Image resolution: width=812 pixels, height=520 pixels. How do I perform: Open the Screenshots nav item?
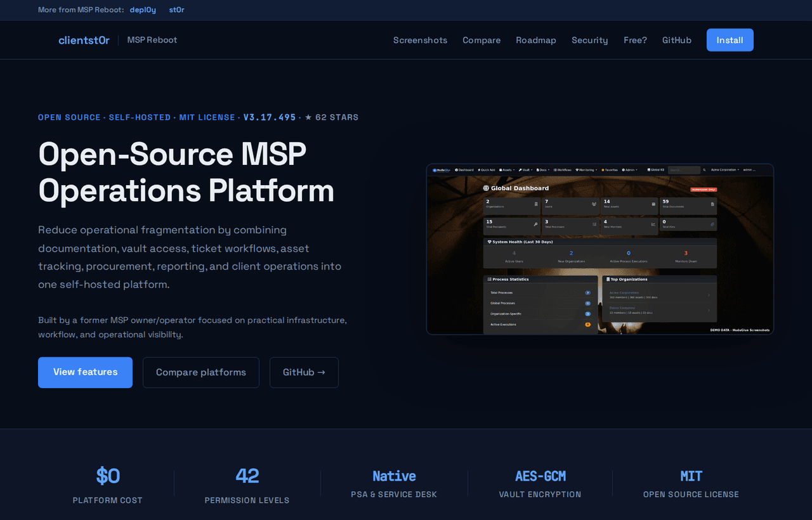[420, 40]
